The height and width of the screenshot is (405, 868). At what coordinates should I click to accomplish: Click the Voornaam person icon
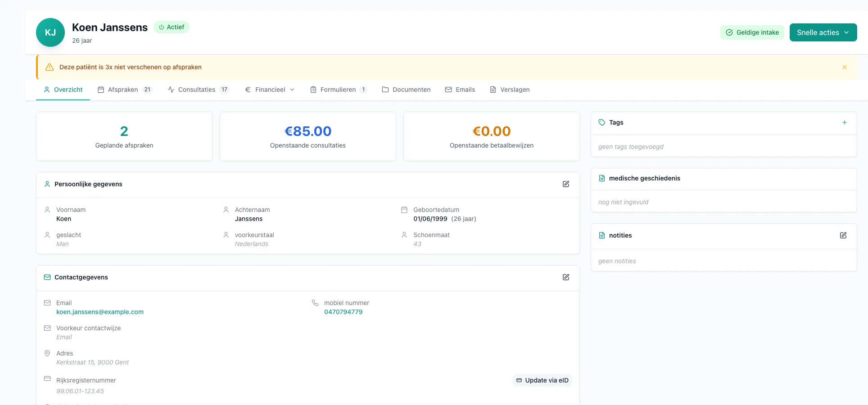coord(47,210)
